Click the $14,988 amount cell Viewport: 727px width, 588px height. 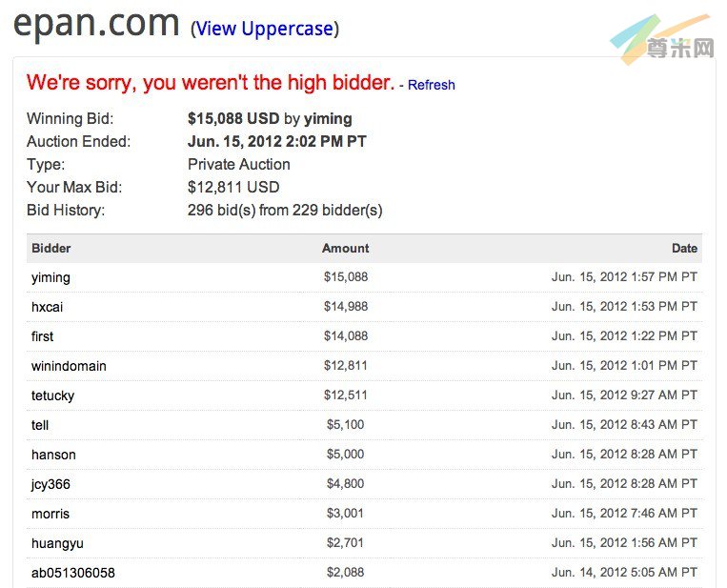click(346, 307)
